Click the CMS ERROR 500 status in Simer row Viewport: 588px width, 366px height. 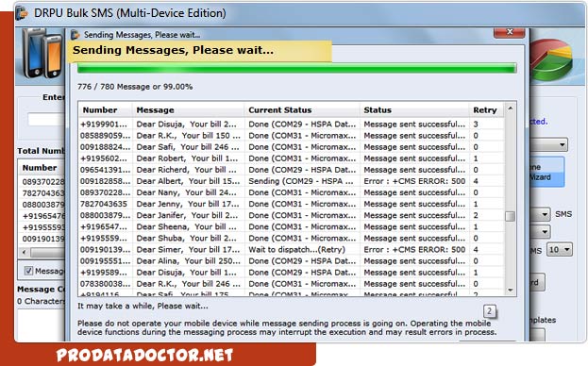[414, 249]
